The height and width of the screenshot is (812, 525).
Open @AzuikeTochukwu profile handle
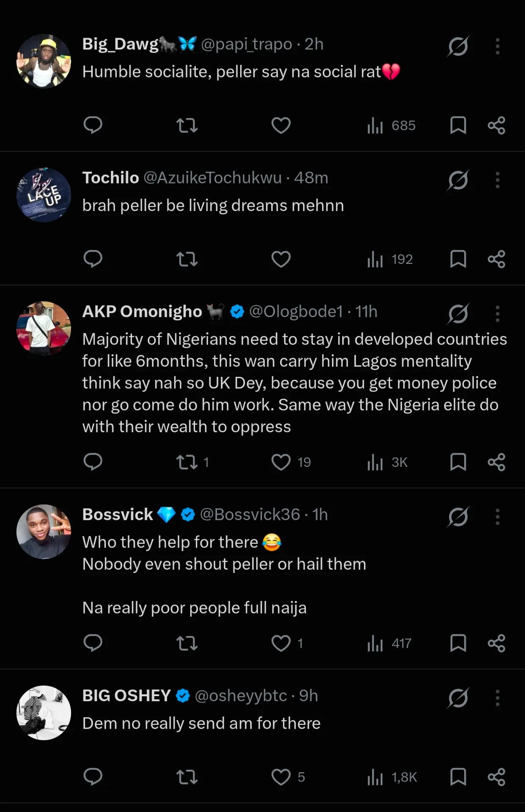(213, 178)
